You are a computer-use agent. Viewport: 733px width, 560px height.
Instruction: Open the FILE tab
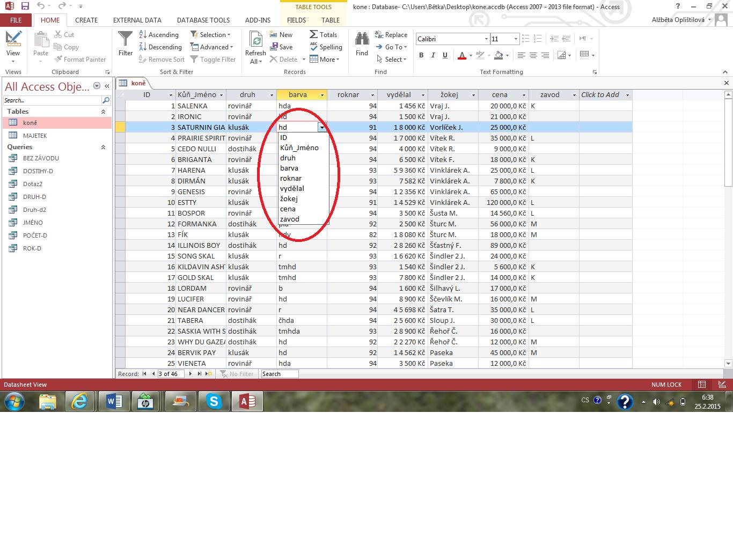pyautogui.click(x=16, y=20)
